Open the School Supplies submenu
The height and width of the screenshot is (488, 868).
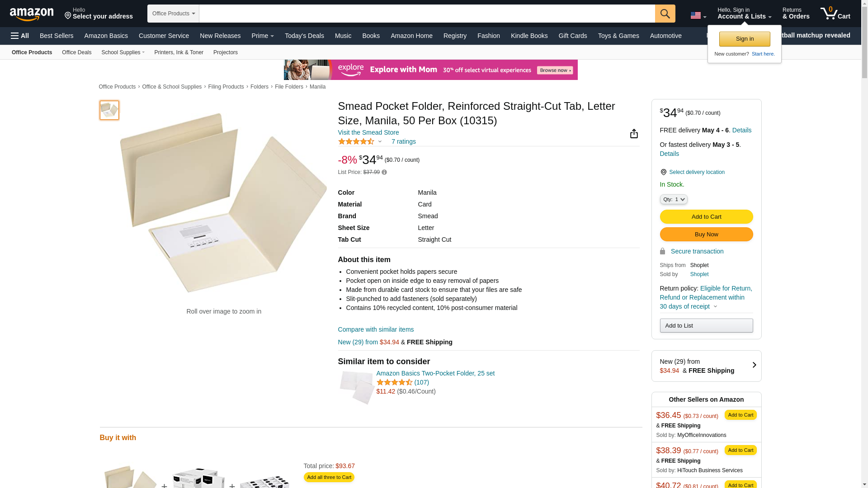point(123,52)
